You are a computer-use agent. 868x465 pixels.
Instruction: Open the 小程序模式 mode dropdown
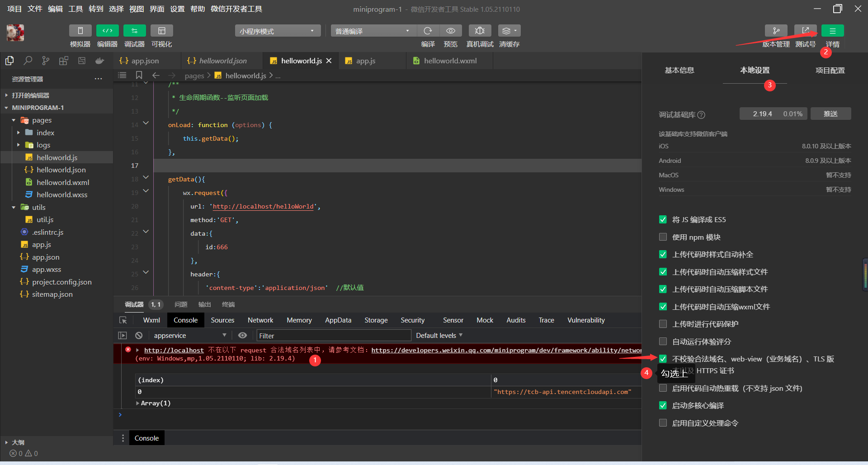tap(278, 31)
